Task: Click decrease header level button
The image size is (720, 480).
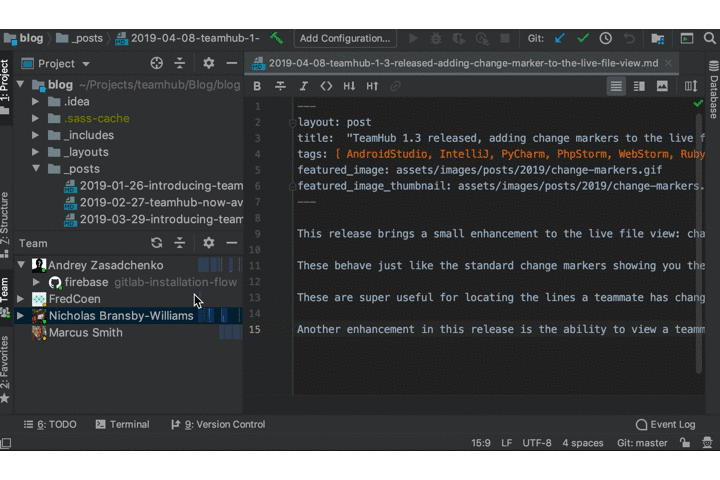Action: [x=349, y=86]
